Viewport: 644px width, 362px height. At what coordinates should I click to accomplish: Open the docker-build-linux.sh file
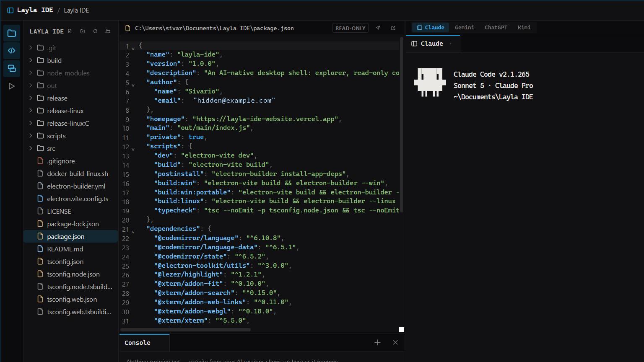(x=70, y=173)
